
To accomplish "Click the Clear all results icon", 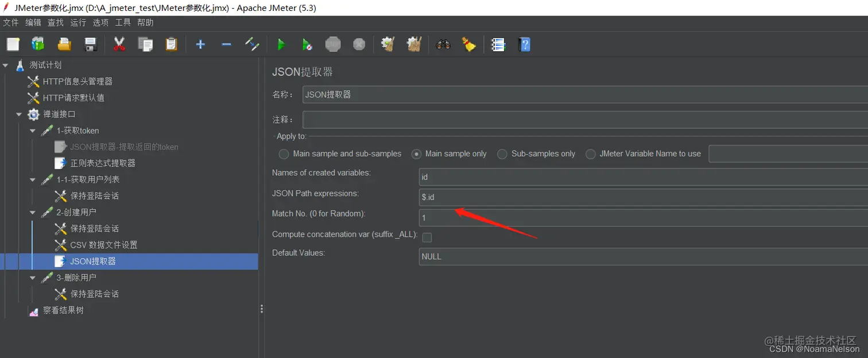I will pos(414,44).
